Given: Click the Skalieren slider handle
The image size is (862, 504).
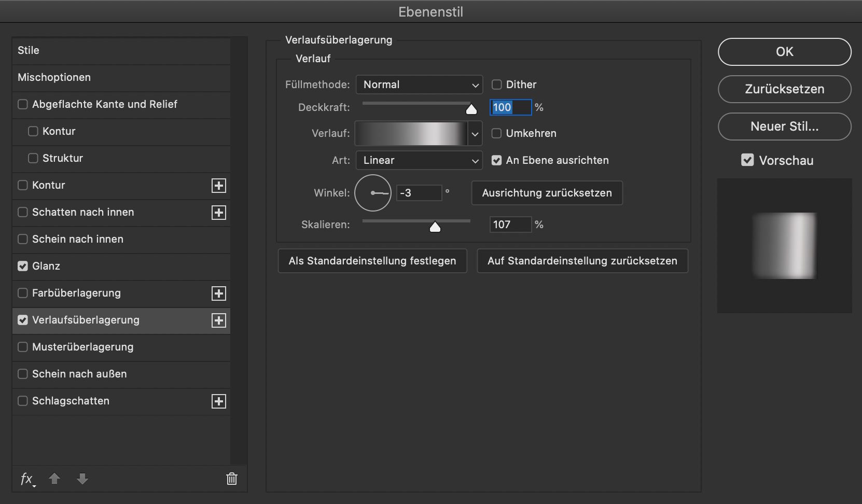Looking at the screenshot, I should tap(435, 227).
